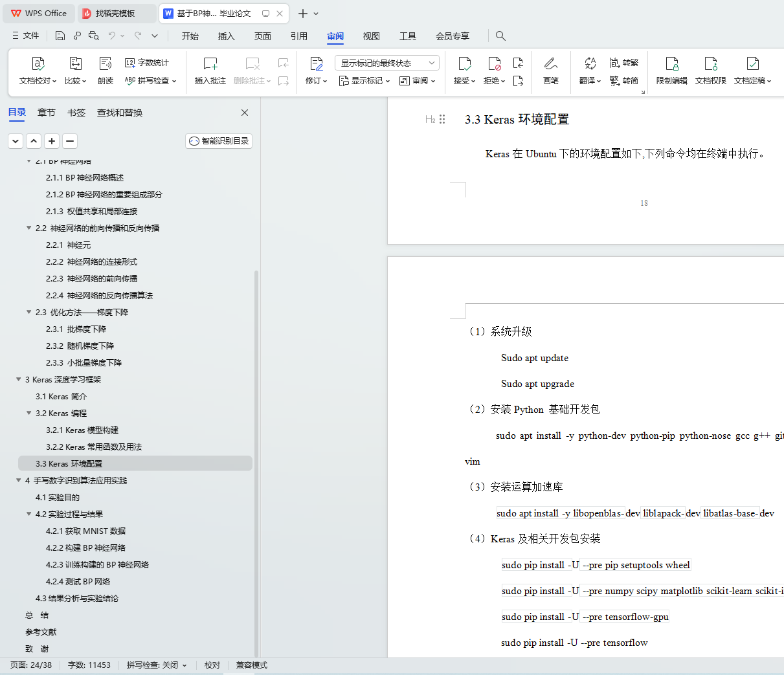The height and width of the screenshot is (675, 784).
Task: Collapse the 3.2 Keras 编程 node
Action: pos(28,413)
